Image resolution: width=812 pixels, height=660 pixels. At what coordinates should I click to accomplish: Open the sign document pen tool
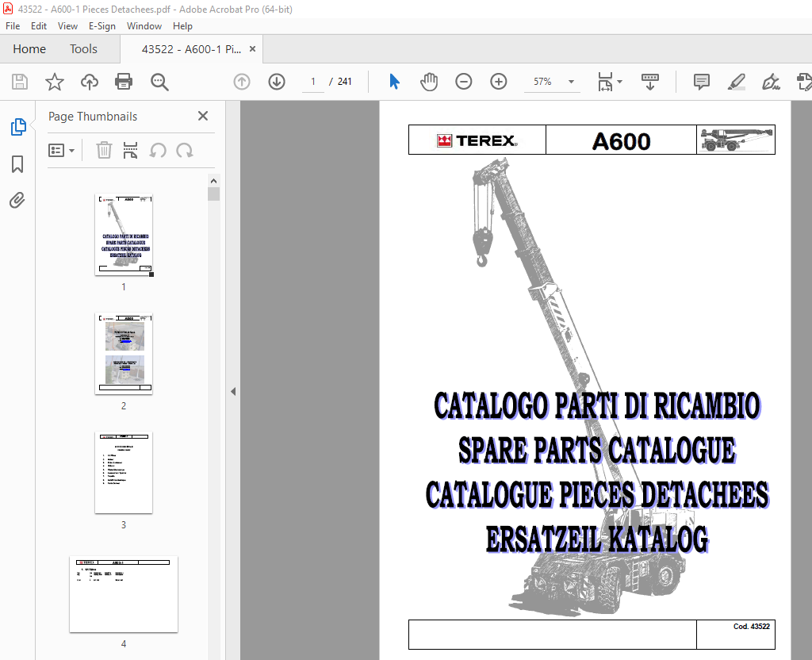(x=771, y=82)
